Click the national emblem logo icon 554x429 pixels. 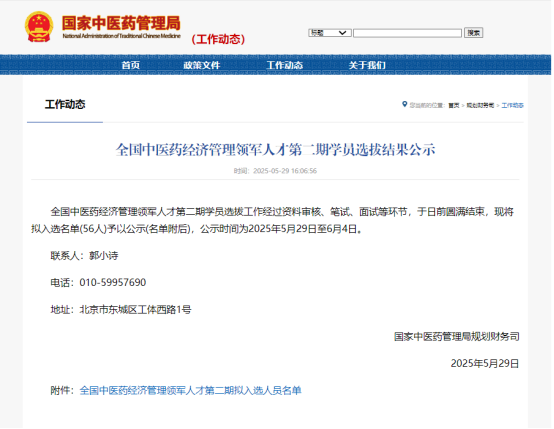click(x=39, y=27)
